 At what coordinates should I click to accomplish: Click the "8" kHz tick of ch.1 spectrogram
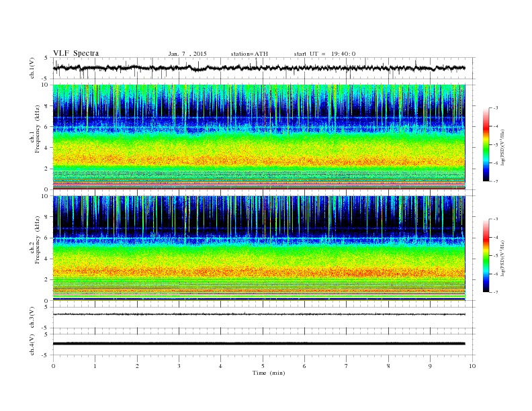[x=46, y=106]
